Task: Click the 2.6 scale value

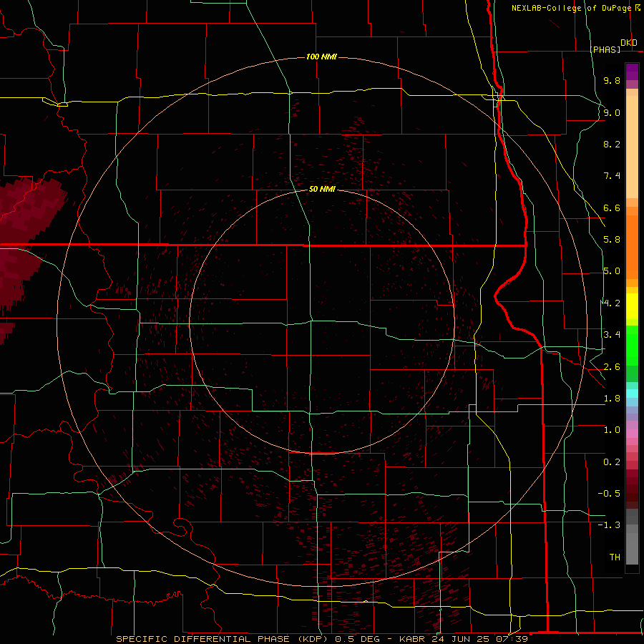Action: pyautogui.click(x=612, y=367)
